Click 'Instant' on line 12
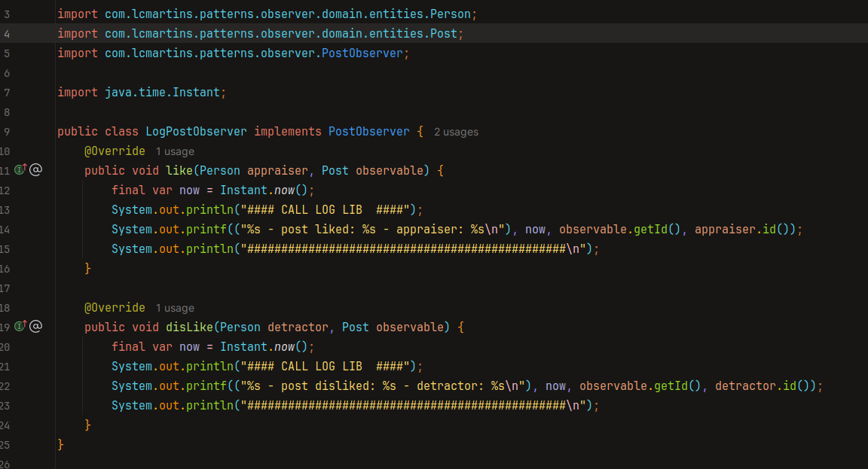 pos(244,190)
